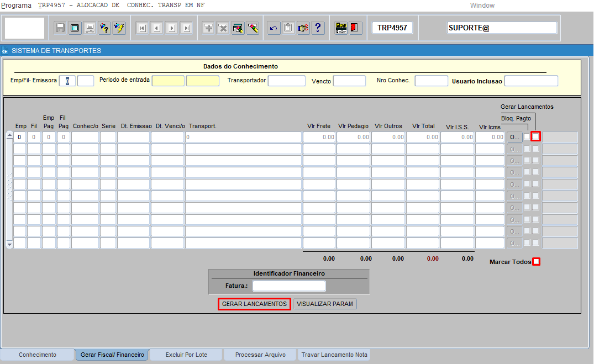Click the Emp/Fil- Emissora filial field
This screenshot has height=364, width=594.
[x=86, y=81]
